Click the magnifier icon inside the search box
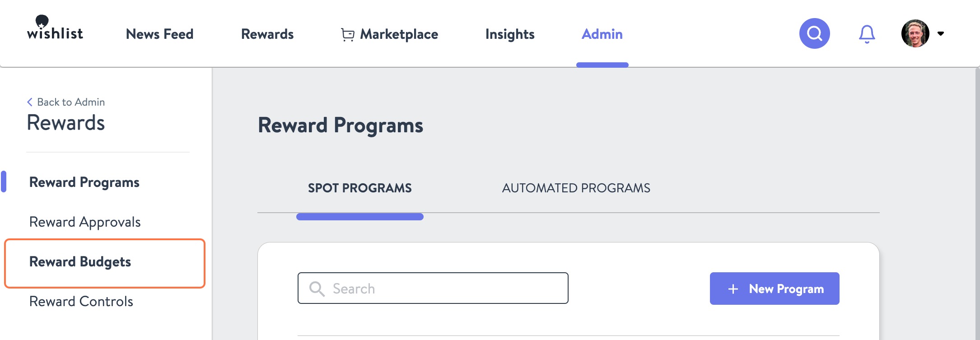Image resolution: width=980 pixels, height=340 pixels. (318, 288)
